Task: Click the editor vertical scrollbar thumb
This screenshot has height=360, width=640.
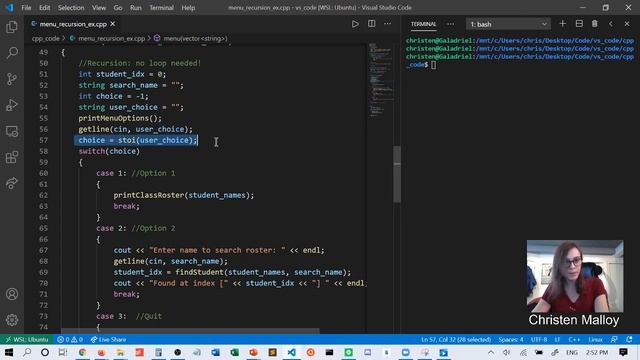Action: (397, 174)
